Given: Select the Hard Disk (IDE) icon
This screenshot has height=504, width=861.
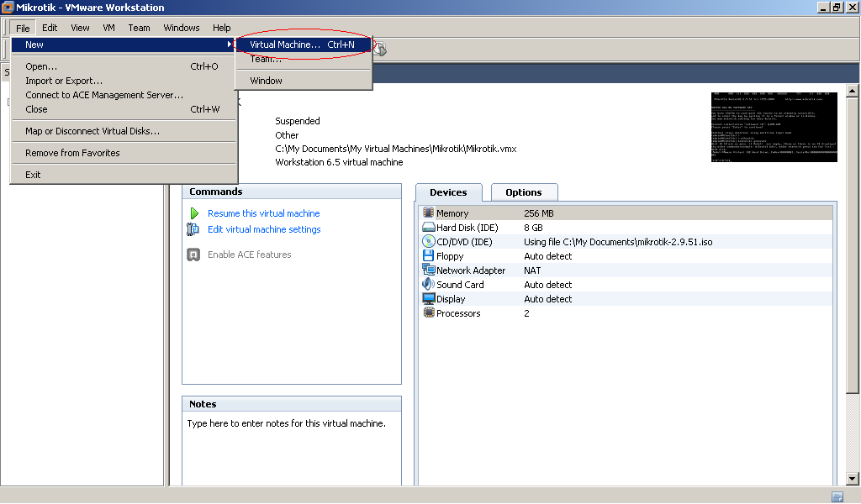Looking at the screenshot, I should [428, 227].
